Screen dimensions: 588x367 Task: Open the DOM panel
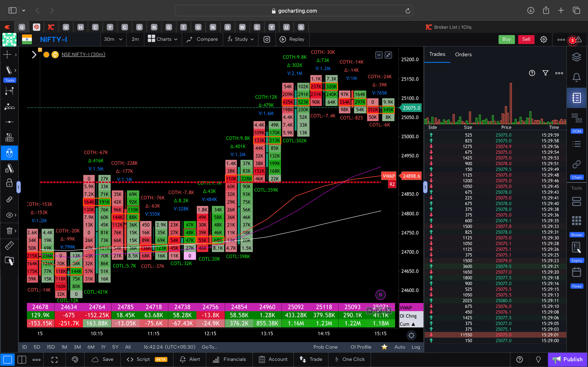[x=577, y=118]
